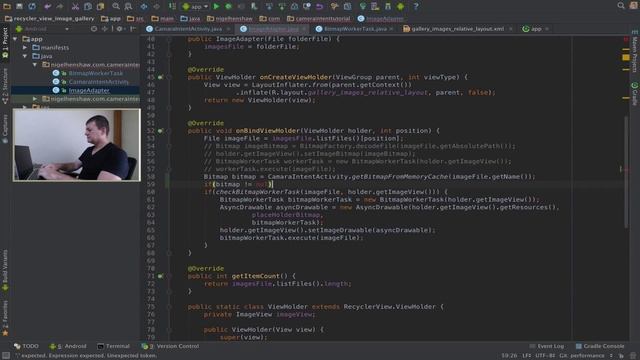Select CamaraIntentActivity in project tree
The image size is (640, 360).
99,82
